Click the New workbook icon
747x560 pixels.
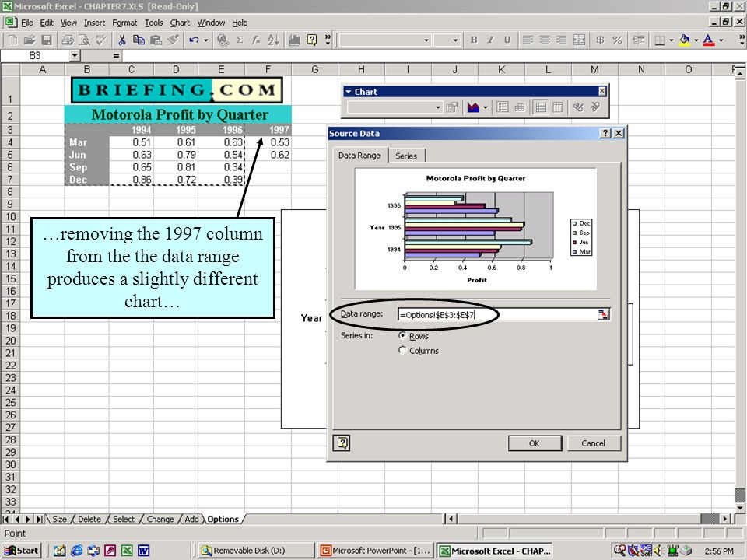(13, 40)
